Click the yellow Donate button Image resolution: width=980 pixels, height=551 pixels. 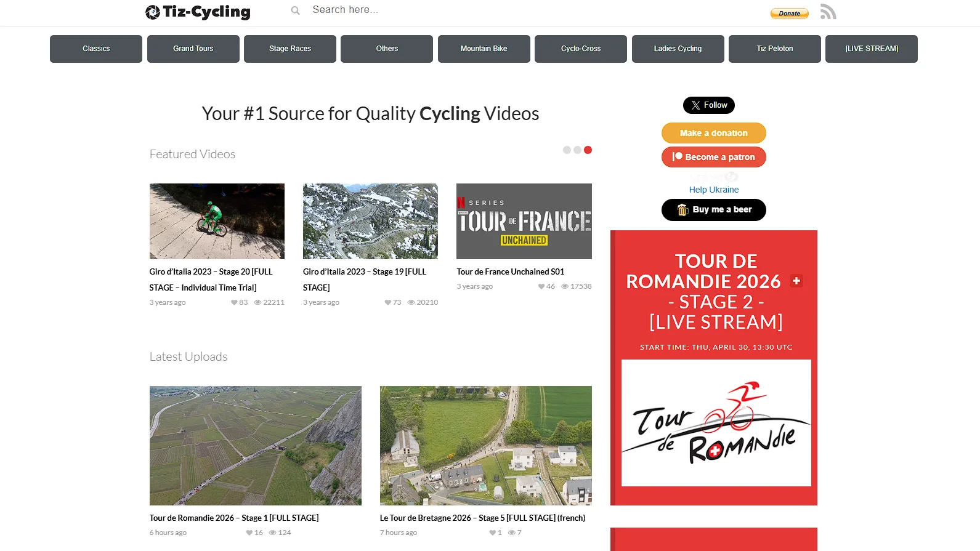coord(790,14)
